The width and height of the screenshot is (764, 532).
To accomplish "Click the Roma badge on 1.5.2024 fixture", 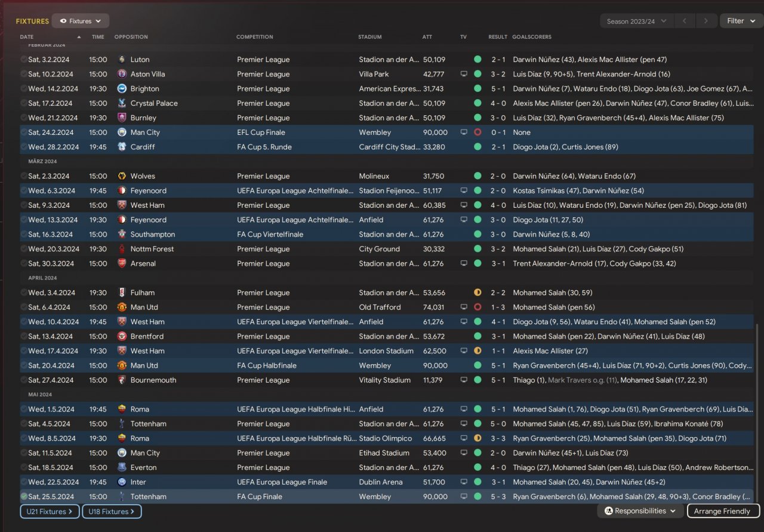I will (122, 410).
